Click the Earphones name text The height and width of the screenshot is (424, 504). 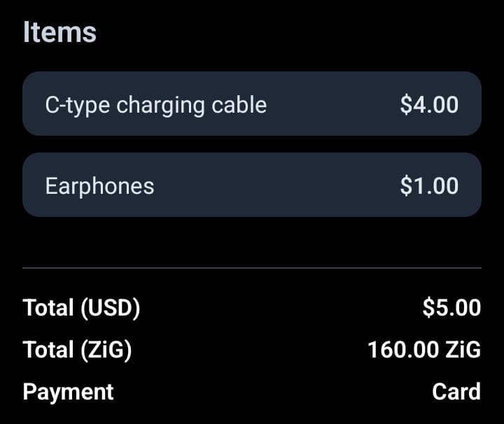pos(99,186)
